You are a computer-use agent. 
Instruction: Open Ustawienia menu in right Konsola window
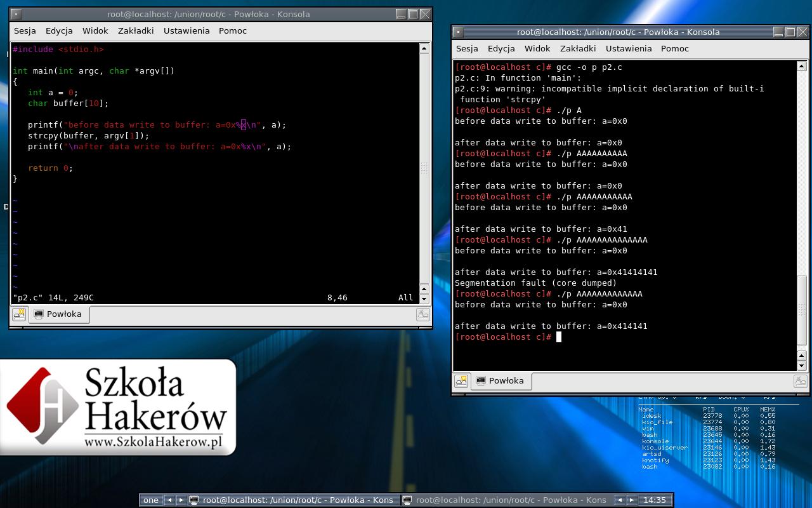click(x=629, y=48)
